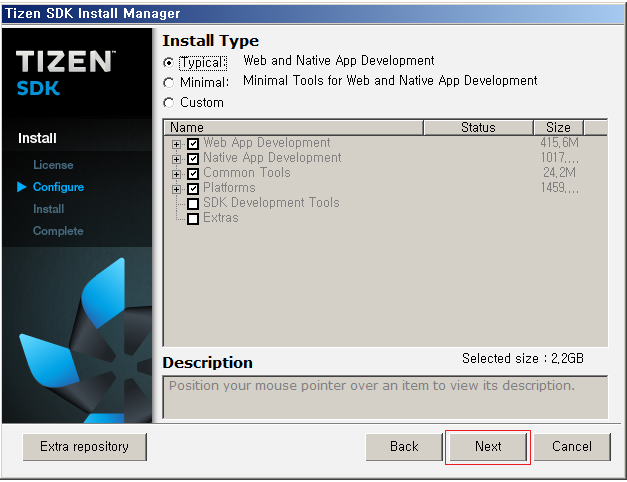
Task: Click the description text box
Action: pyautogui.click(x=385, y=397)
